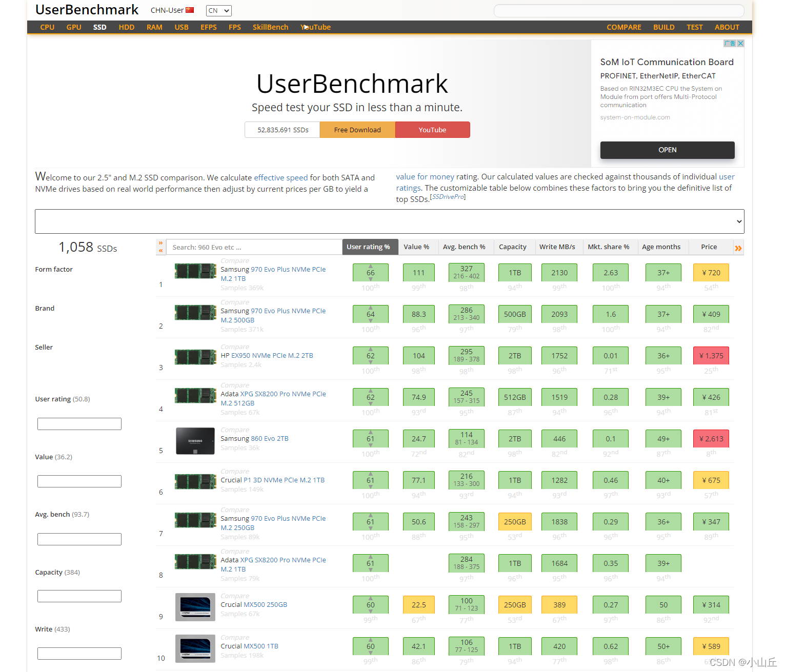Follow the value for money link
The height and width of the screenshot is (672, 785).
coord(425,177)
